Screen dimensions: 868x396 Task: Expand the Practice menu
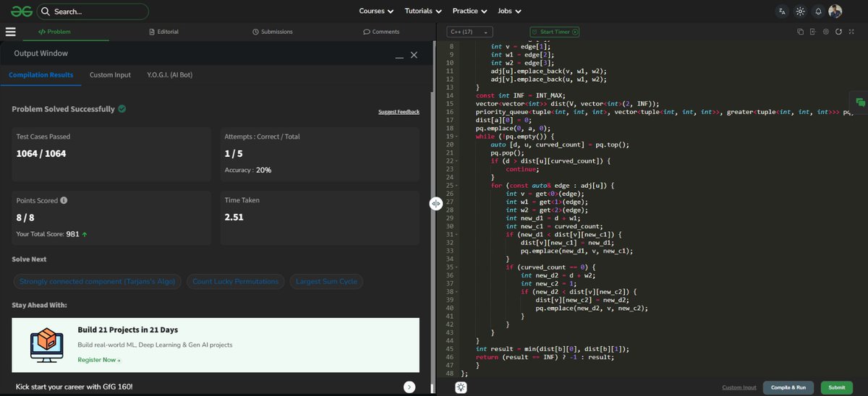pyautogui.click(x=469, y=11)
